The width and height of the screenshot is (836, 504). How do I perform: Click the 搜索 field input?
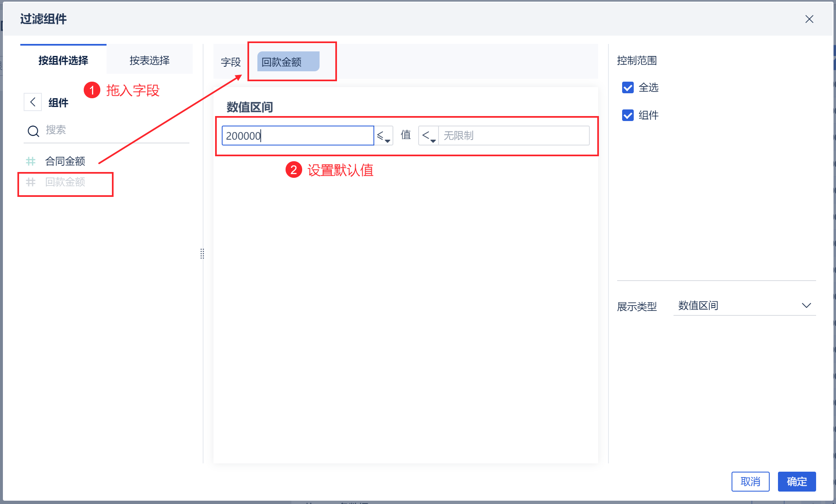coord(116,130)
